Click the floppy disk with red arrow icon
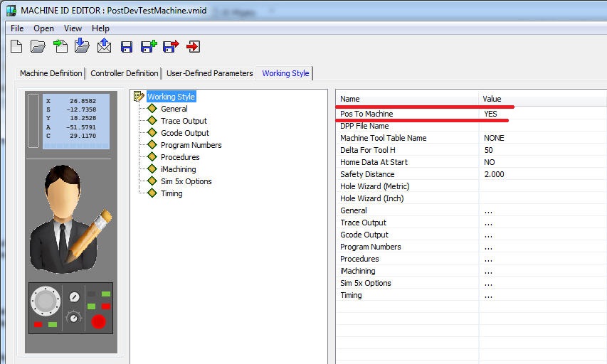The width and height of the screenshot is (607, 364). [171, 47]
